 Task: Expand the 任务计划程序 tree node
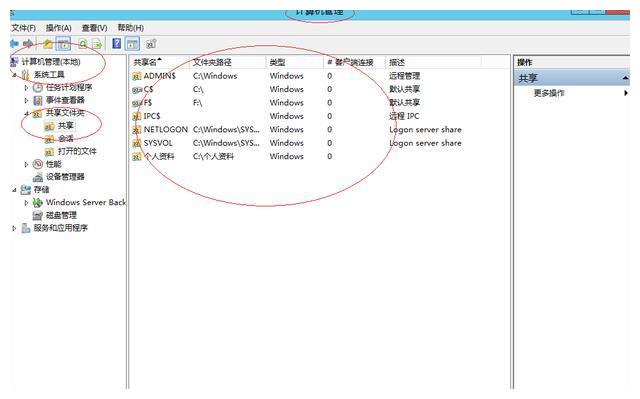[x=26, y=87]
